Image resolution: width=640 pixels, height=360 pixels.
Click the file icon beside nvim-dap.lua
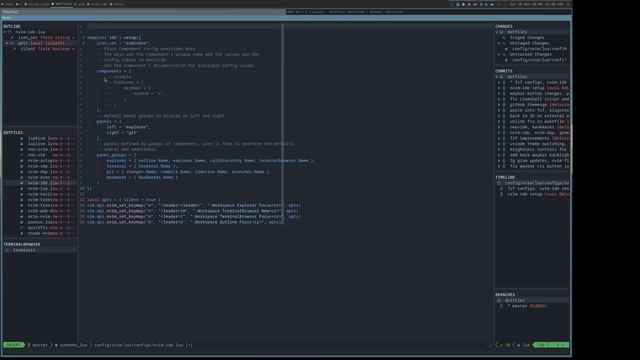tap(22, 172)
